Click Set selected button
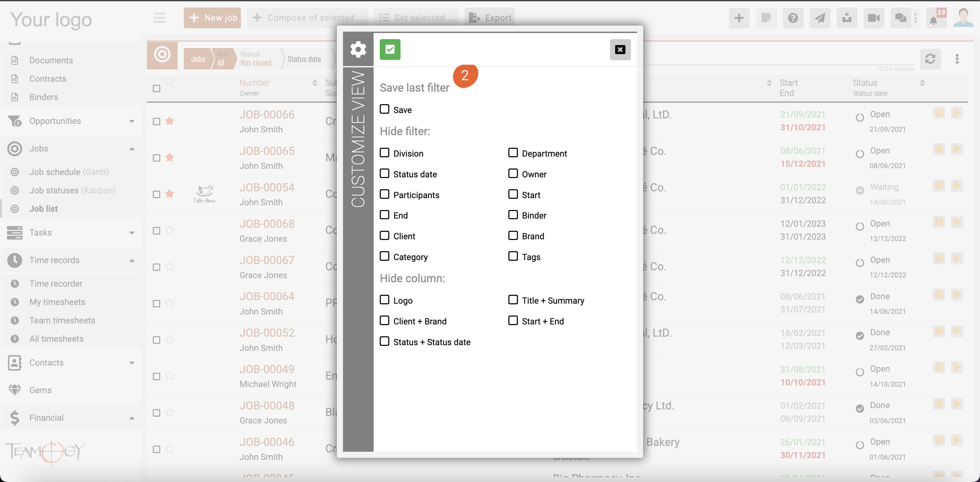The image size is (980, 482). pos(416,18)
